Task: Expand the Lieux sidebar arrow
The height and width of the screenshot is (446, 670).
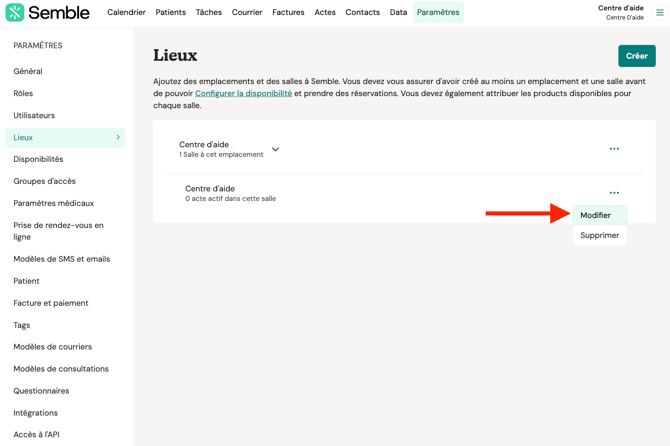Action: tap(118, 137)
